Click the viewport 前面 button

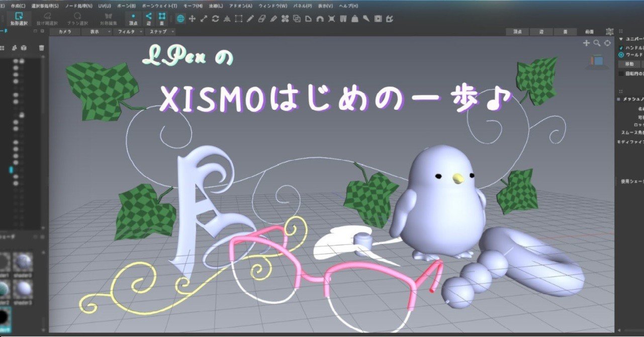coord(589,31)
